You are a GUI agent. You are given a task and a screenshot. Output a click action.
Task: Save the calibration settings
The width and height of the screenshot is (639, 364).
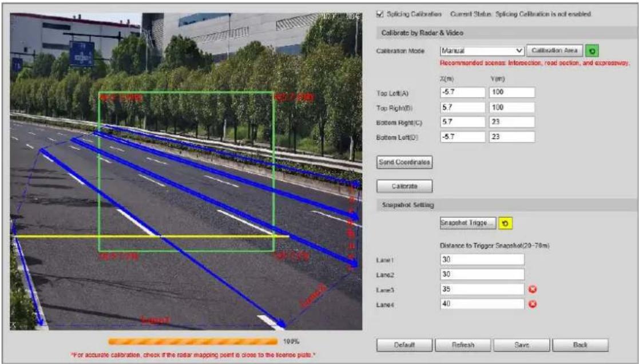522,345
